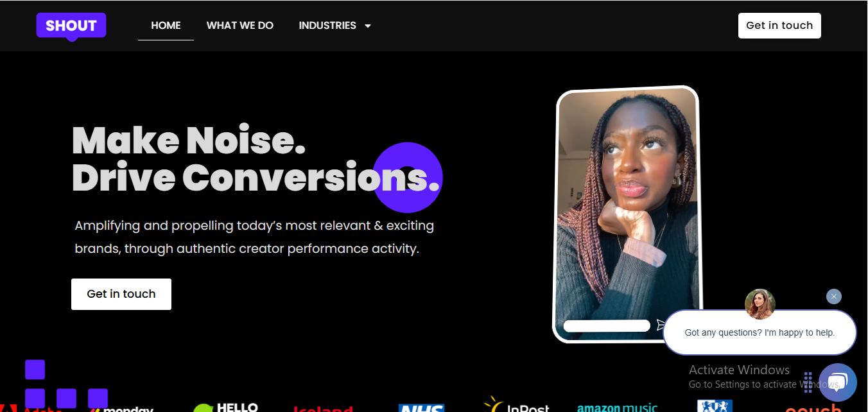
Task: Click the message field in phone mockup
Action: [x=607, y=326]
